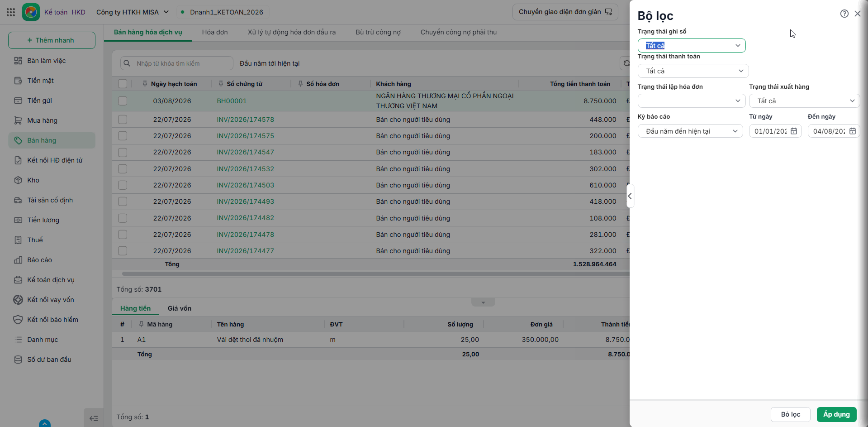Open Số dư ban đầu in the sidebar
The width and height of the screenshot is (868, 427).
(x=52, y=360)
